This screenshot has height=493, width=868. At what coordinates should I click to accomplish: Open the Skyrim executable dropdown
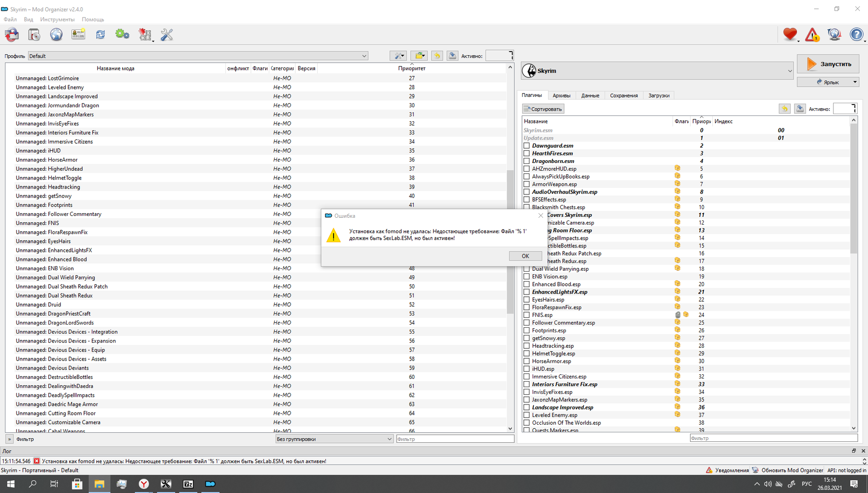point(657,71)
